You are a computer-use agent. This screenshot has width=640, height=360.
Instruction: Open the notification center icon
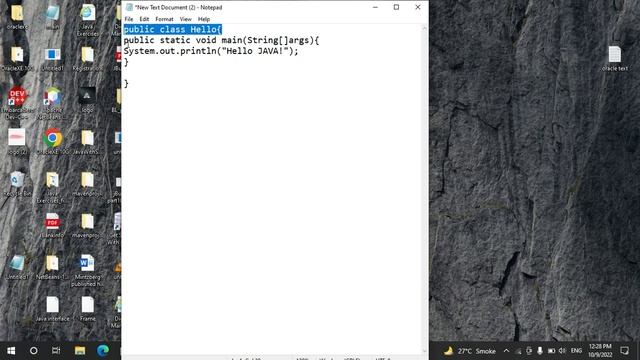click(624, 351)
